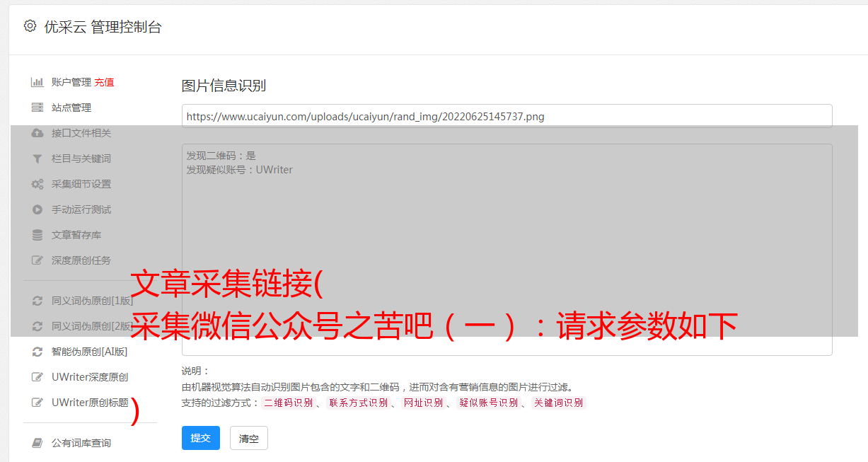868x462 pixels.
Task: Click the gears icon for 采集细节设置
Action: point(37,184)
